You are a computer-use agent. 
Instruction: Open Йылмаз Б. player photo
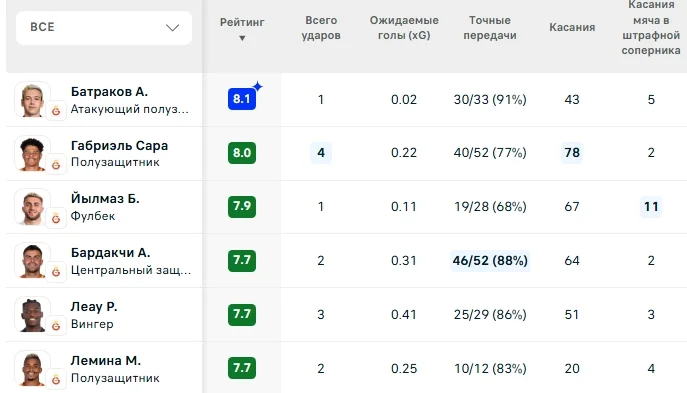coord(32,207)
